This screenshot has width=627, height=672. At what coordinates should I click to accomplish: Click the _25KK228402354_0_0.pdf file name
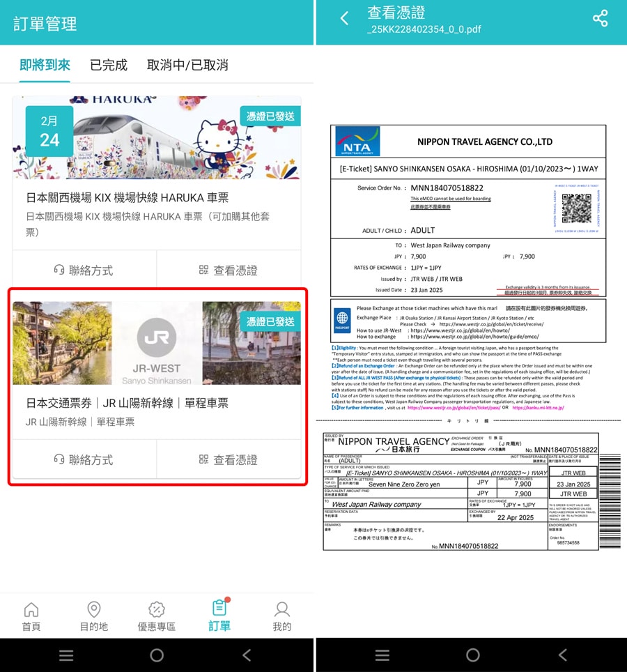tap(424, 29)
